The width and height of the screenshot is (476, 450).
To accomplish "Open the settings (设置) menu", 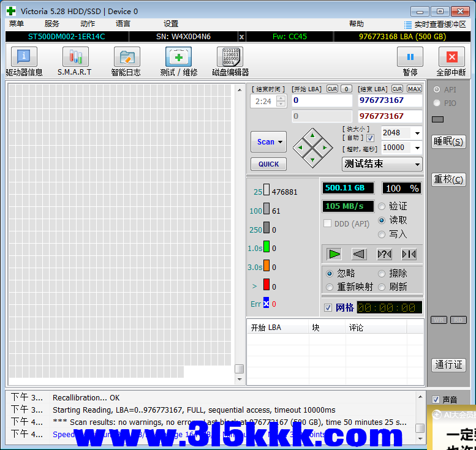I will pyautogui.click(x=170, y=24).
